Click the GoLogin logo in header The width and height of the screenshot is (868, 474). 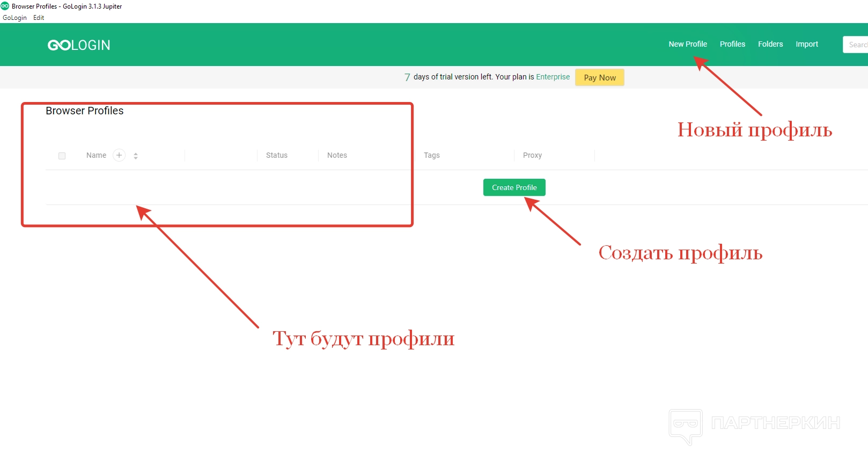coord(79,45)
